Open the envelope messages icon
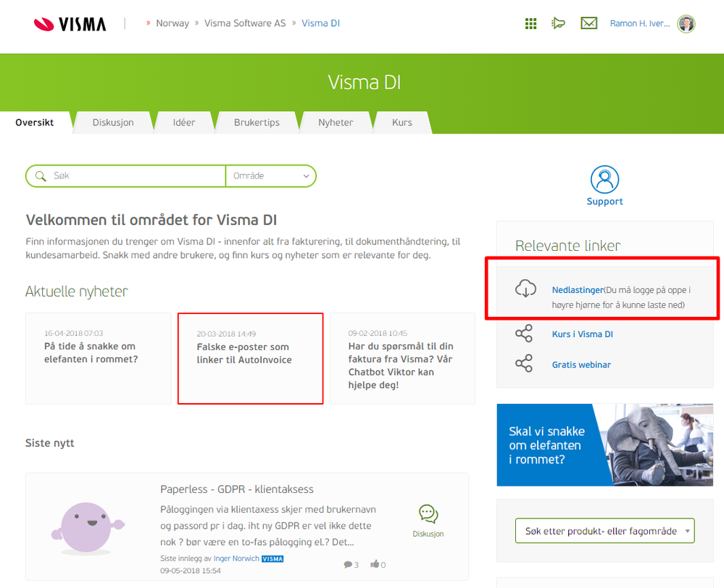The height and width of the screenshot is (588, 724). coord(588,23)
